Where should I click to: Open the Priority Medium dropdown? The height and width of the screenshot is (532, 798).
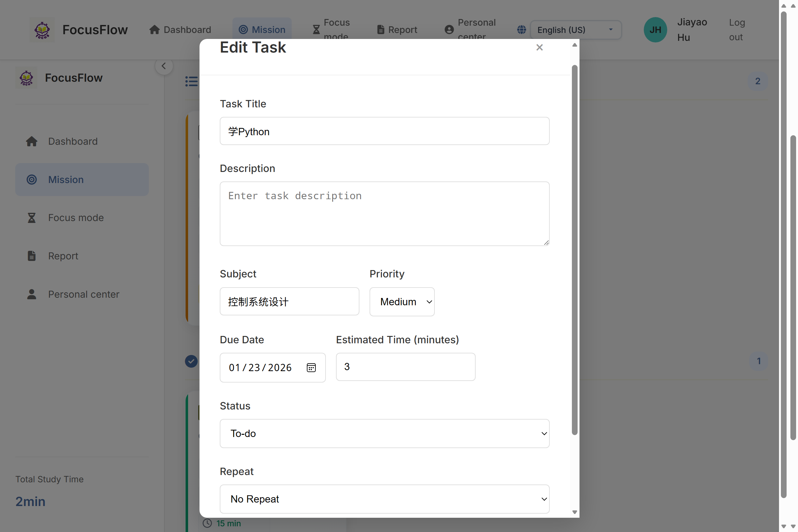pos(402,301)
